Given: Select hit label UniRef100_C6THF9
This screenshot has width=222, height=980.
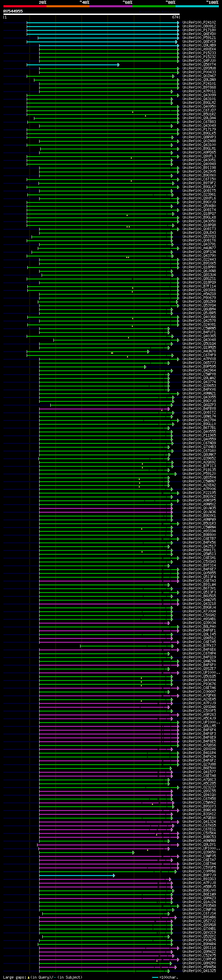Looking at the screenshot, I should (199, 355).
